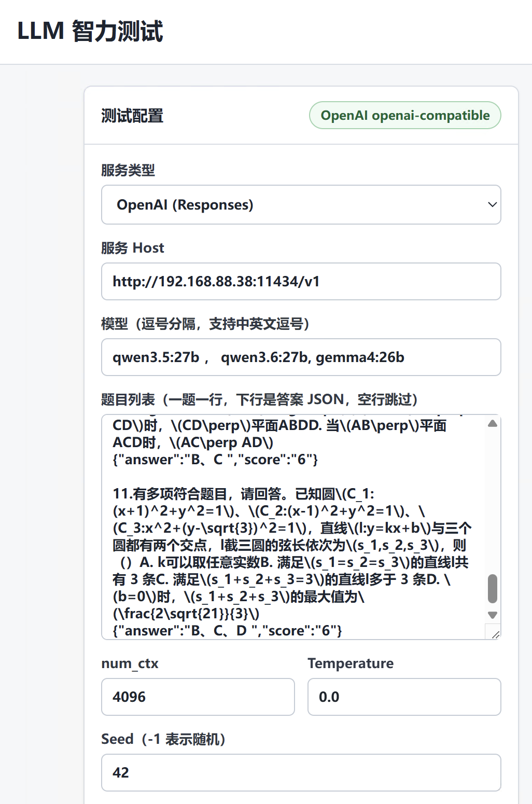Viewport: 532px width, 804px height.
Task: Click inside the 题目列表 questions textarea
Action: pos(293,527)
